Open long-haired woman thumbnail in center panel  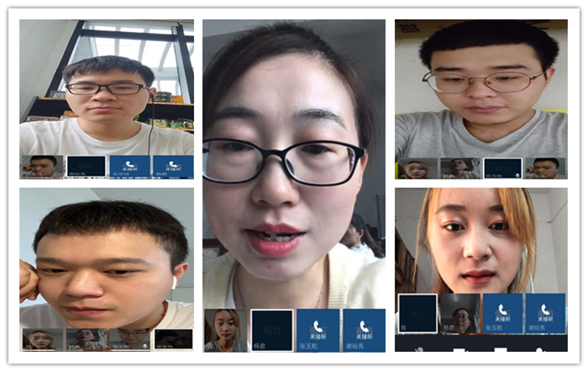[x=227, y=329]
